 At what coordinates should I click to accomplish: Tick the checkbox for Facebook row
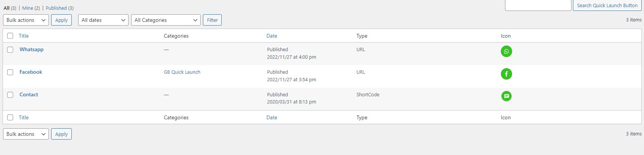point(10,72)
